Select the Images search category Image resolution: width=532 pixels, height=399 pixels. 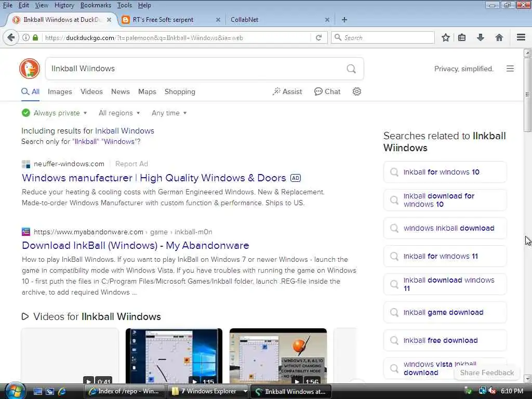[60, 91]
